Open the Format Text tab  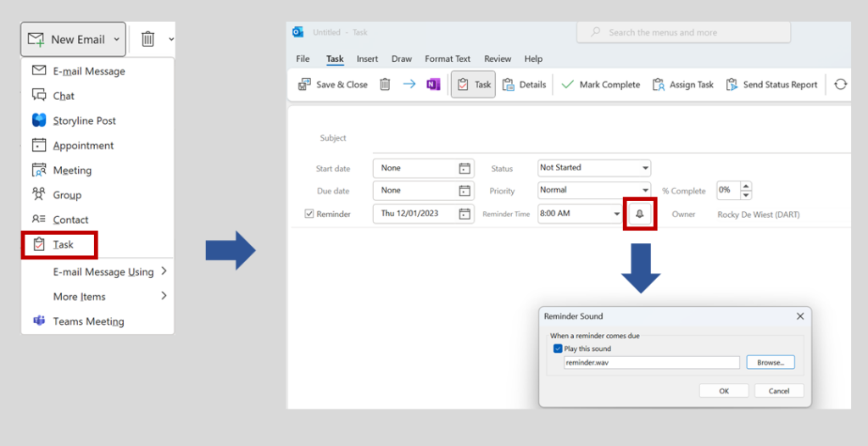[x=448, y=59]
